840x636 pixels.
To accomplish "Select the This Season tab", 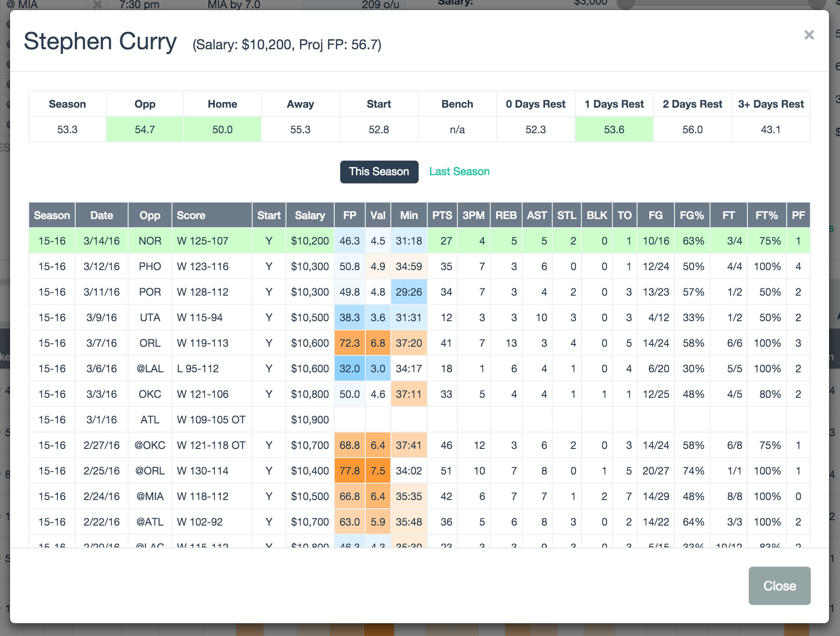I will click(x=379, y=172).
